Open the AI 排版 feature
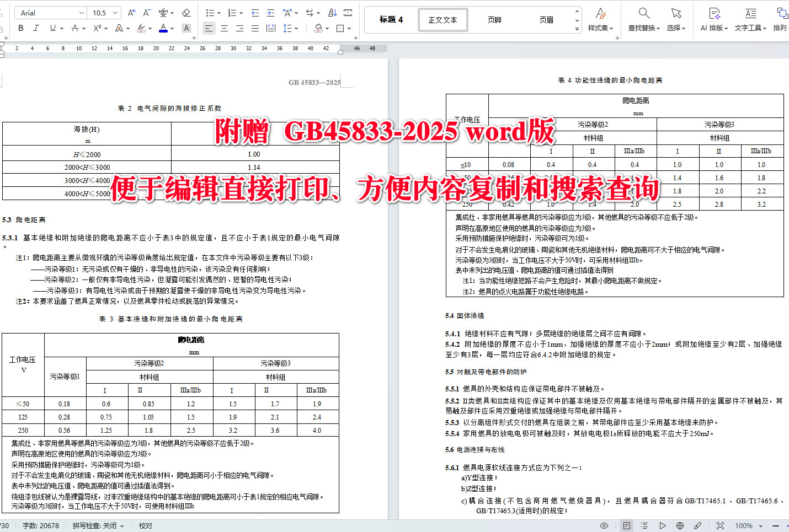Image resolution: width=789 pixels, height=532 pixels. [713, 18]
